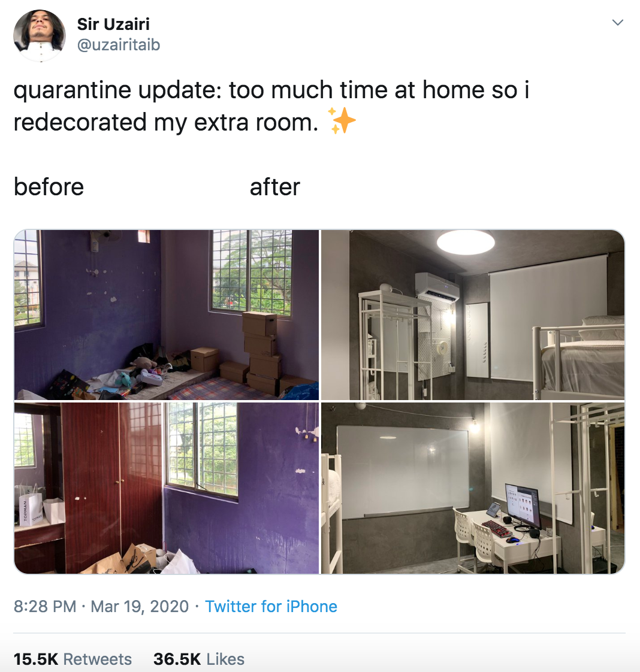Select the Mar 19, 2020 date text
The image size is (640, 672).
click(x=139, y=607)
